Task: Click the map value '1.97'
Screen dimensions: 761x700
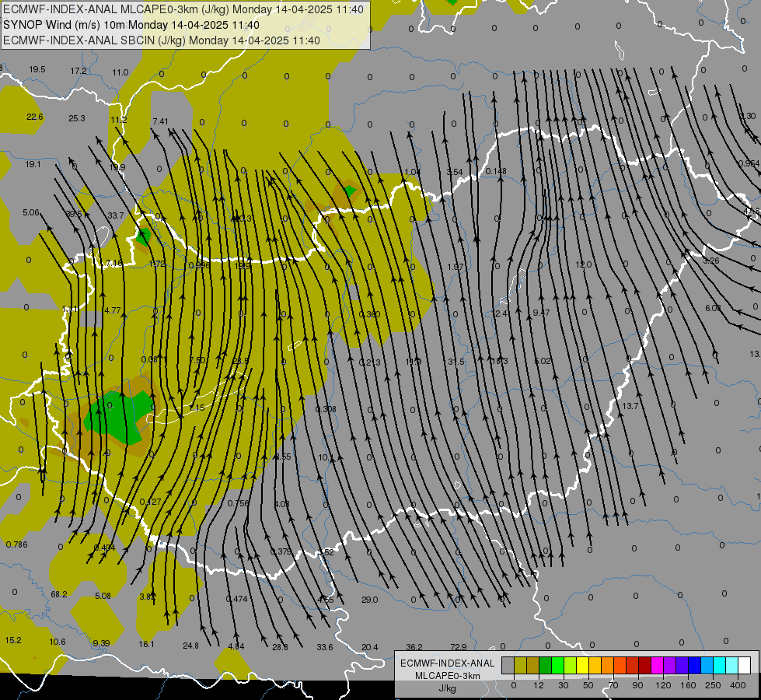Action: pos(456,268)
